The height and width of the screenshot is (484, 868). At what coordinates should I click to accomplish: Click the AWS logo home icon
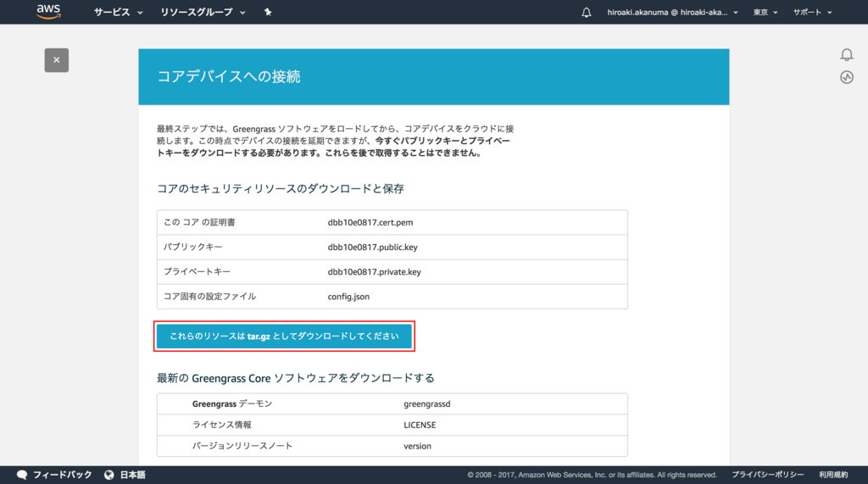(48, 12)
